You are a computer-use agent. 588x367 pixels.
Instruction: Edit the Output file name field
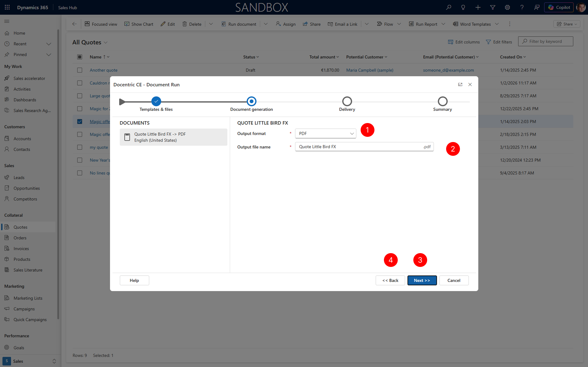364,147
